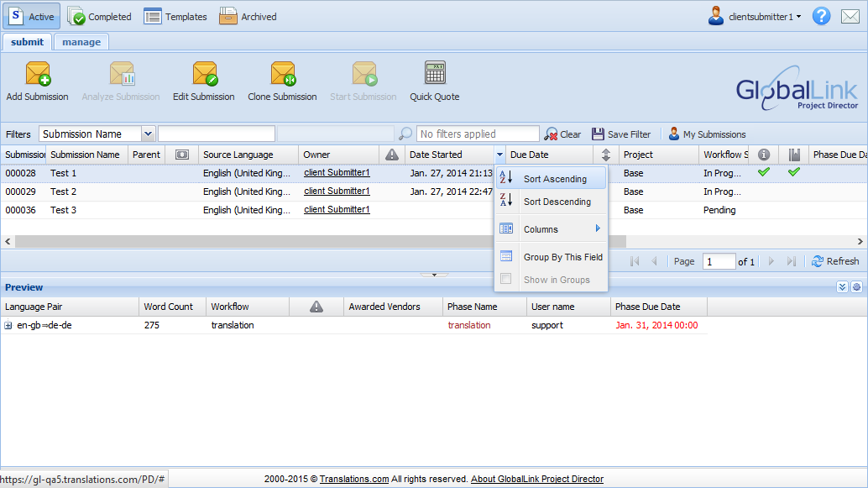Go to the last page arrow
Screen dimensions: 868x488
pyautogui.click(x=792, y=261)
